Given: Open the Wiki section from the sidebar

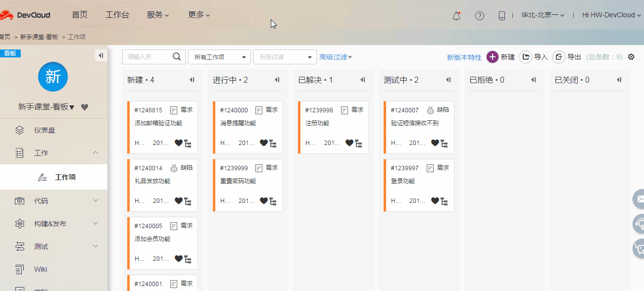Looking at the screenshot, I should [x=19, y=269].
